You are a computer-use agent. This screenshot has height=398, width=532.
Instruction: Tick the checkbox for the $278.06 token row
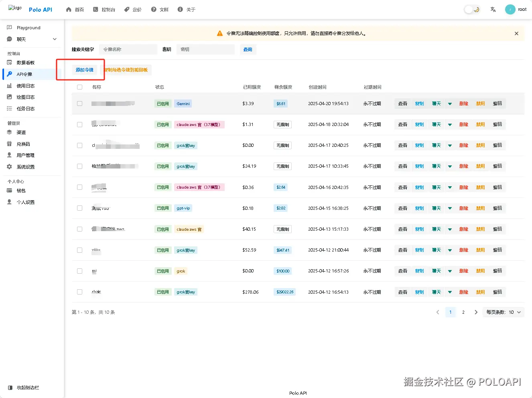[x=79, y=292]
